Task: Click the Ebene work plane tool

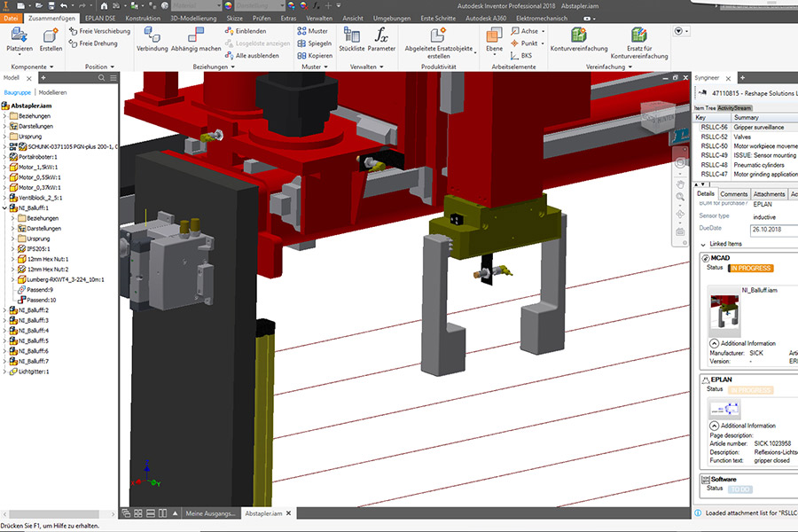Action: pos(494,40)
